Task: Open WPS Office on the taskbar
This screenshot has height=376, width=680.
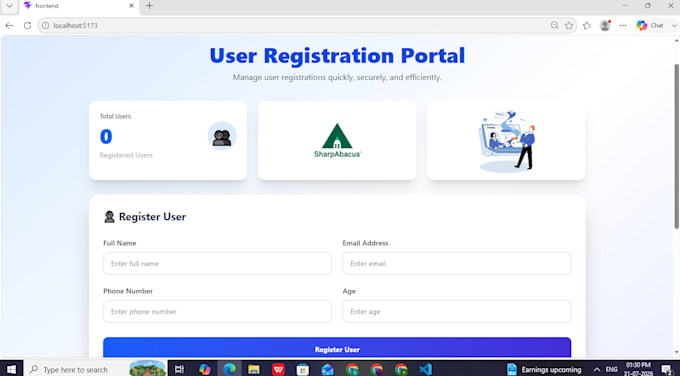Action: 278,369
